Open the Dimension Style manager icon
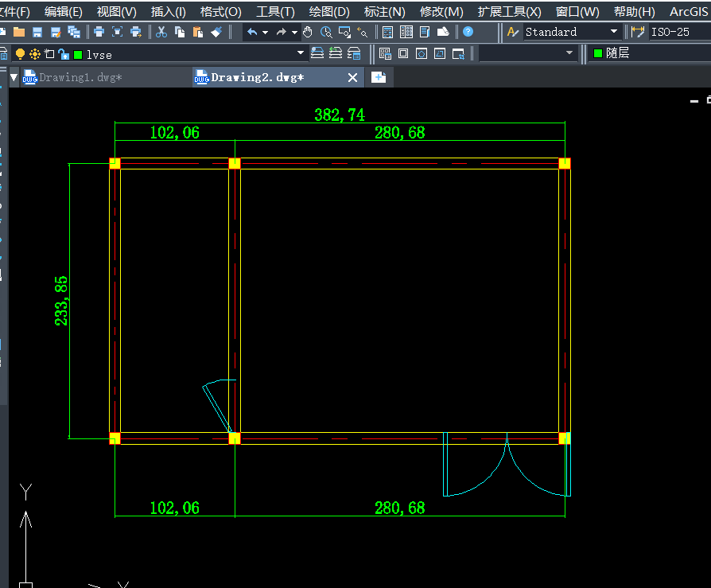The width and height of the screenshot is (711, 588). click(638, 32)
